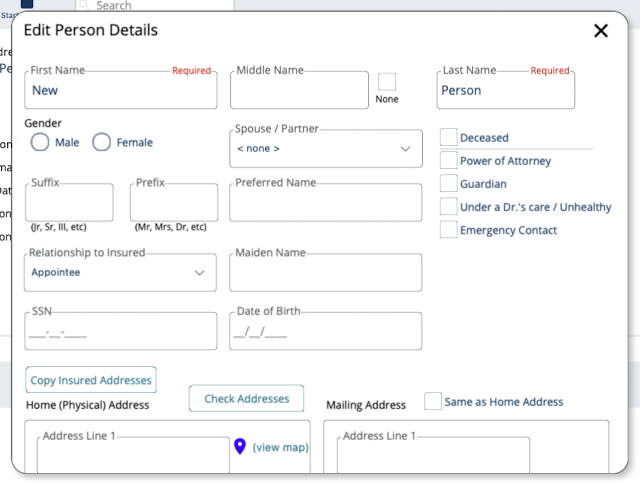640x485 pixels.
Task: Select the Female gender radio button
Action: pyautogui.click(x=101, y=142)
